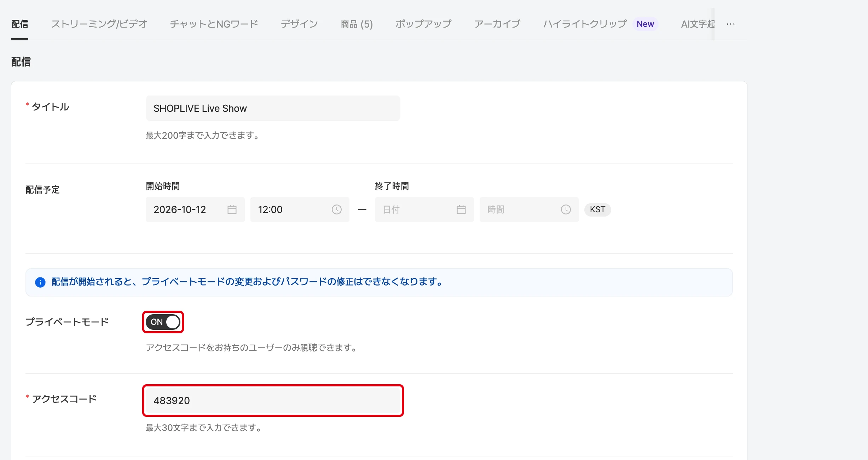Click the New badge beside ハイライトクリップ
868x460 pixels.
pos(645,24)
